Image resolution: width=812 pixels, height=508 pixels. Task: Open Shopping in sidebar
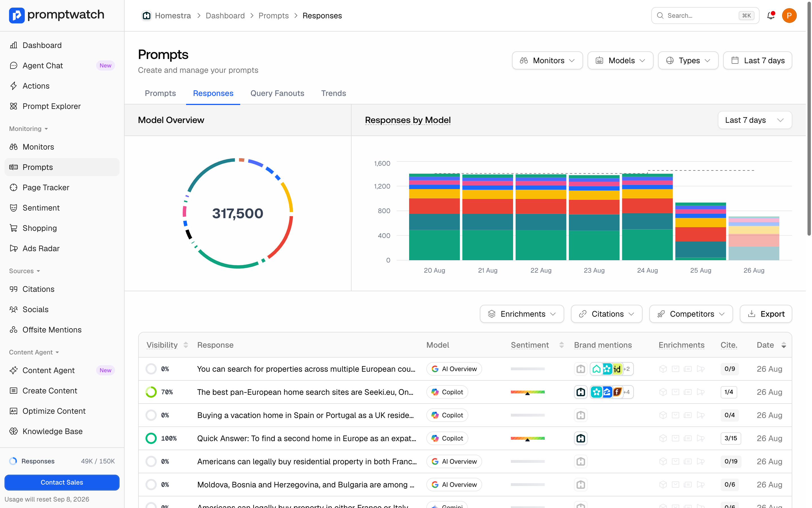coord(62,228)
